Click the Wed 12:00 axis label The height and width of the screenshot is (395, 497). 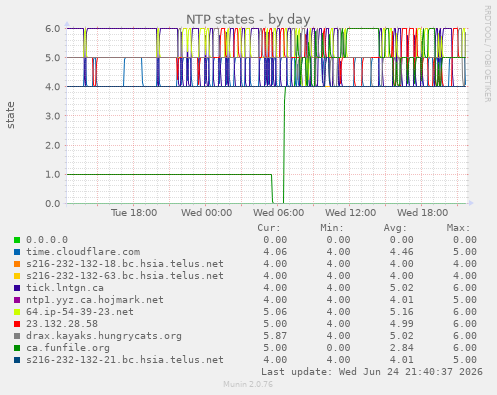(351, 213)
